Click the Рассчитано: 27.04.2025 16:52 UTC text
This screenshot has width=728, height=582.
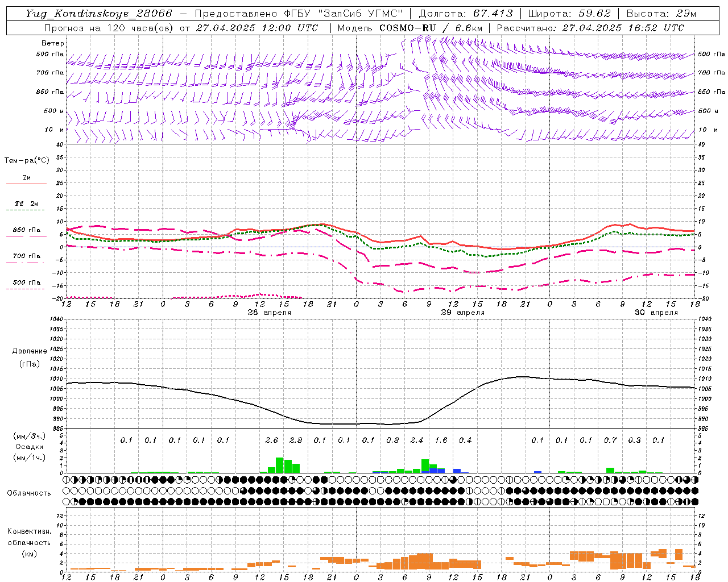tap(590, 28)
